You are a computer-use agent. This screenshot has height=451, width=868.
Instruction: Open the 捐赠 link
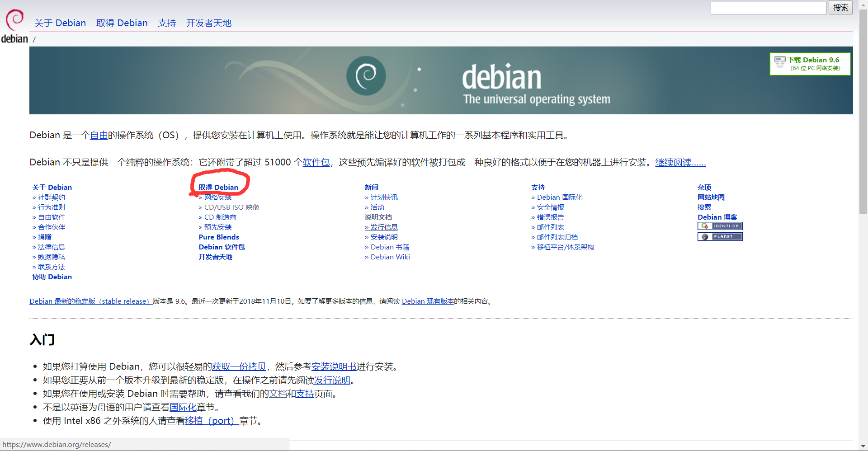click(x=45, y=237)
